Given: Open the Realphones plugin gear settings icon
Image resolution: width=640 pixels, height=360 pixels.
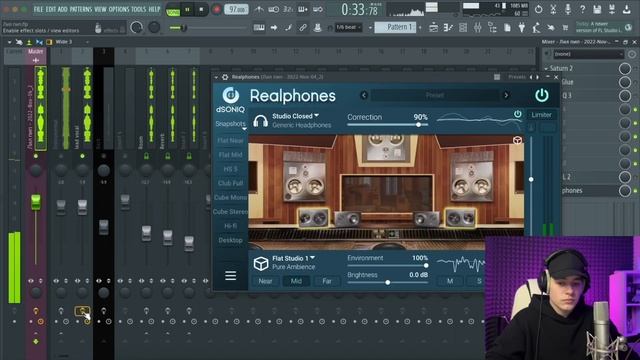Looking at the screenshot, I should point(224,77).
